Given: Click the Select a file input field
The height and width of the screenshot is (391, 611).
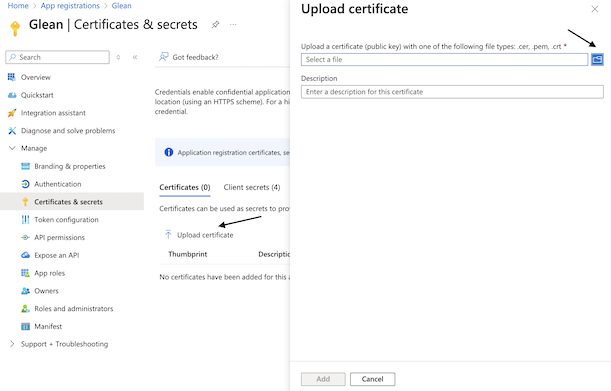Looking at the screenshot, I should 444,59.
